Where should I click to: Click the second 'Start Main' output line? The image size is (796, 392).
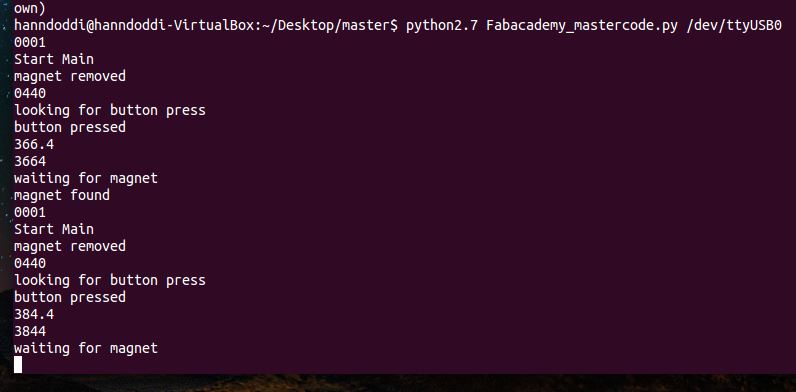click(54, 229)
